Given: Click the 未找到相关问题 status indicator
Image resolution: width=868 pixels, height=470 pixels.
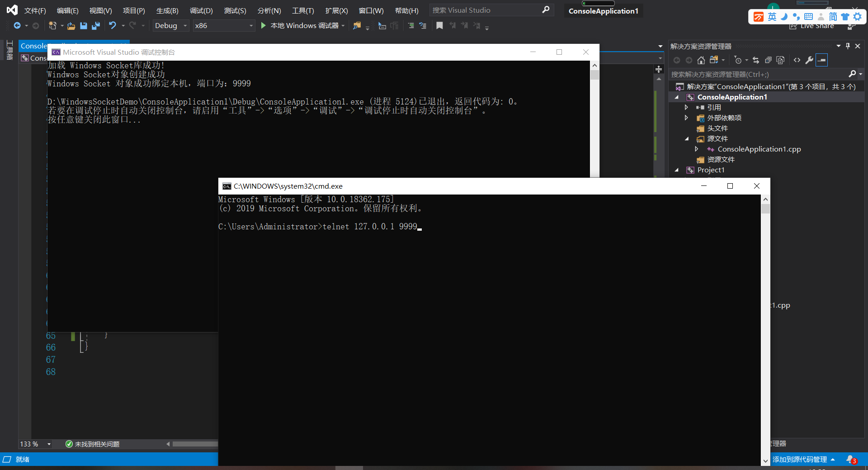Looking at the screenshot, I should (93, 444).
